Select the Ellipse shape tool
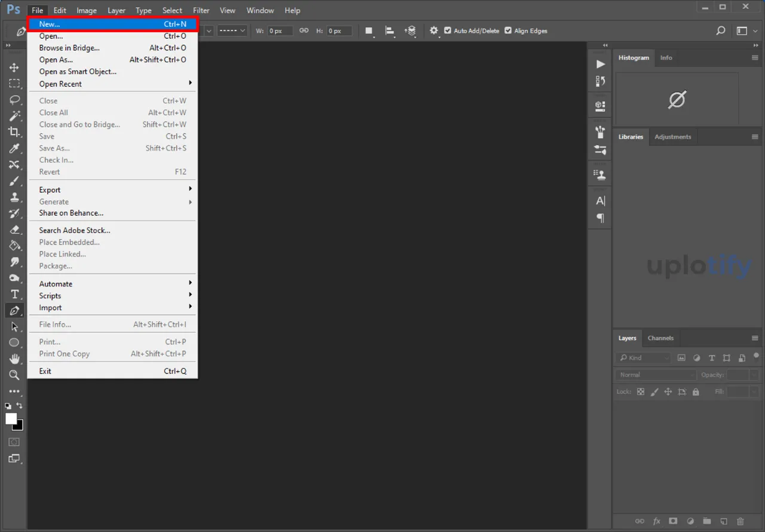Viewport: 765px width, 532px height. point(14,343)
